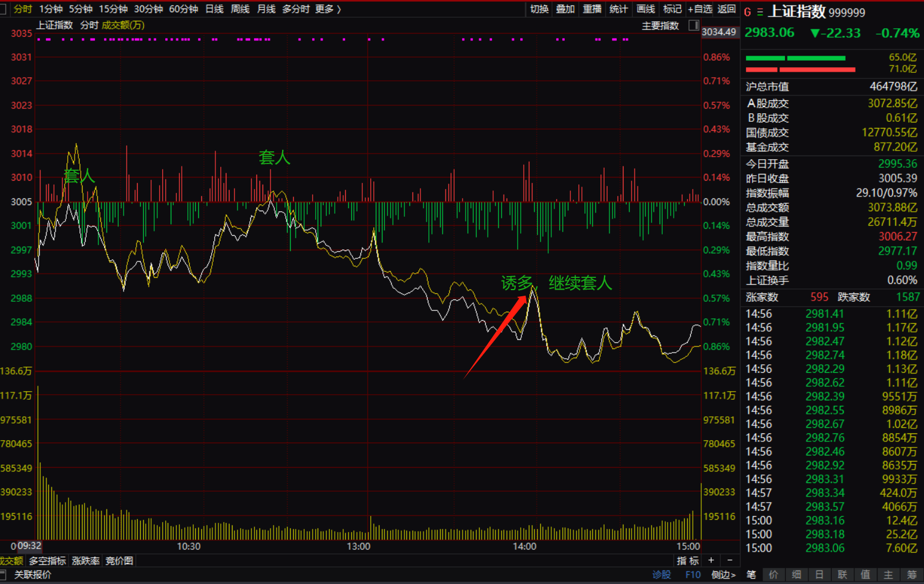
Task: Expand the 侧边 sidebar panel
Action: point(723,574)
